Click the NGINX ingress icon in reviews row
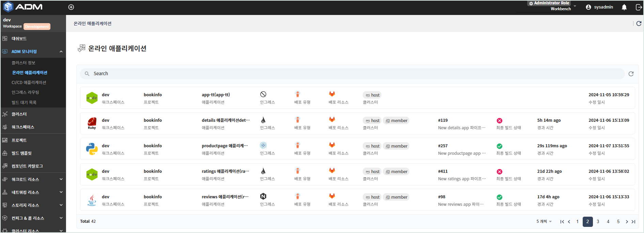Viewport: 644px width, 233px height. point(263,196)
